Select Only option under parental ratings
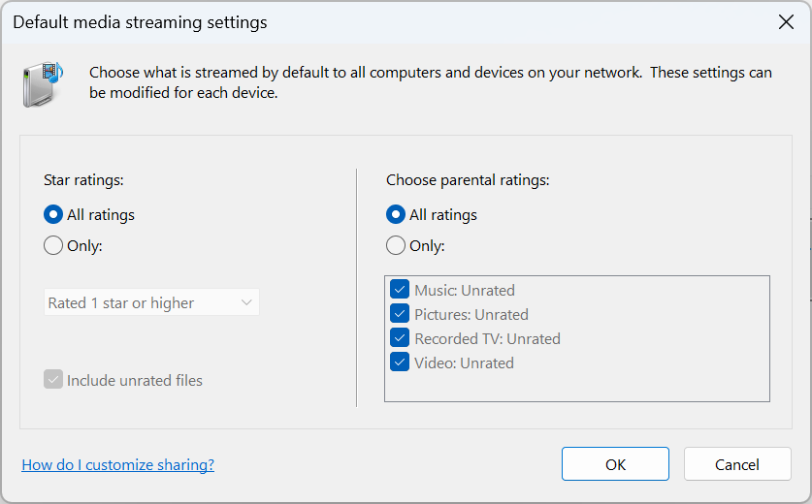 coord(396,245)
